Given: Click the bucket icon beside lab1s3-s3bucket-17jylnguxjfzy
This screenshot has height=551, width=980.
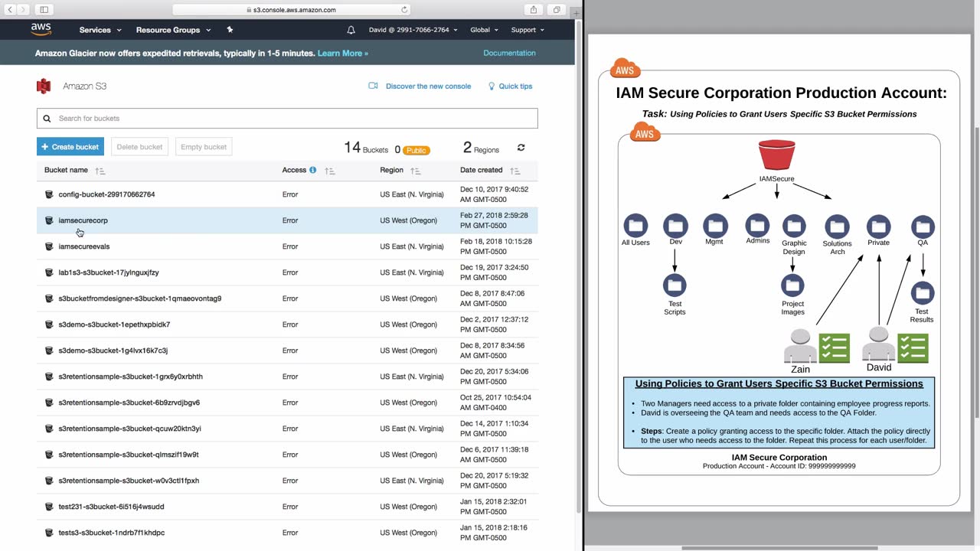Looking at the screenshot, I should (49, 272).
